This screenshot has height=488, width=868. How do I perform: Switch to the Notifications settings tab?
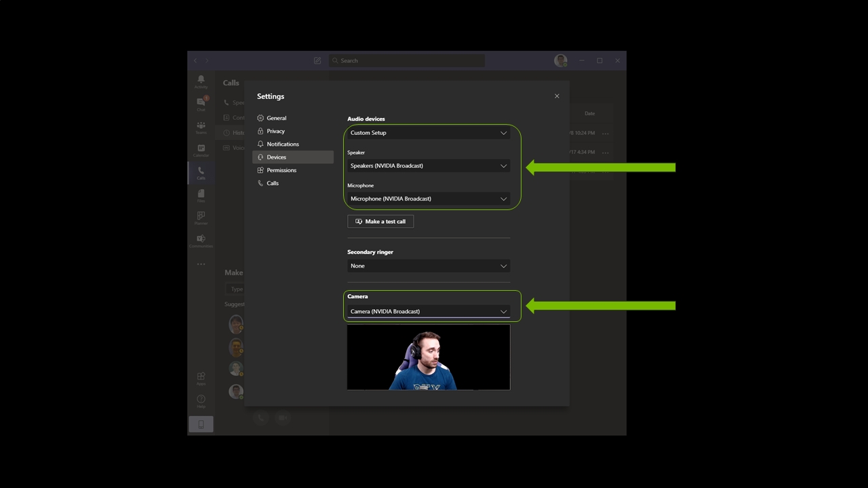(x=282, y=144)
